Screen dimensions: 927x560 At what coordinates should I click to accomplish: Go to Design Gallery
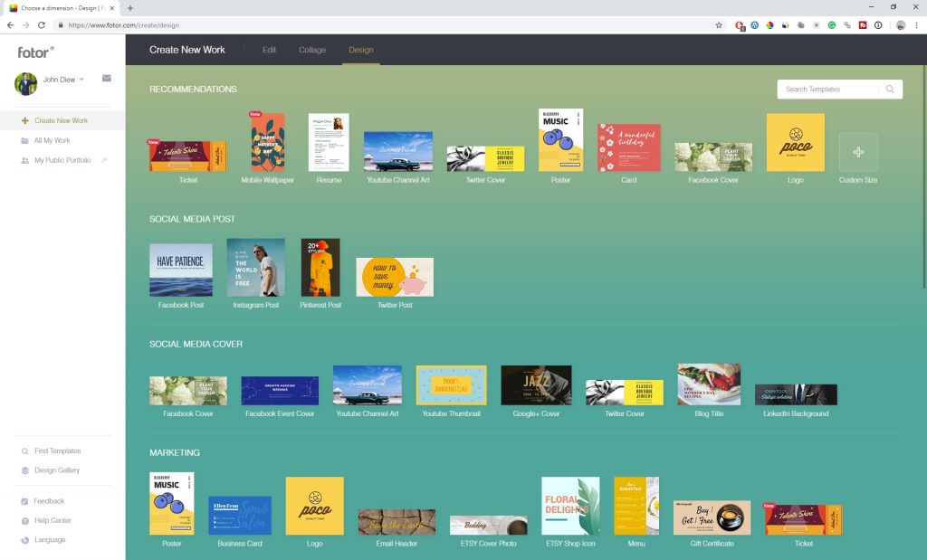[x=57, y=470]
